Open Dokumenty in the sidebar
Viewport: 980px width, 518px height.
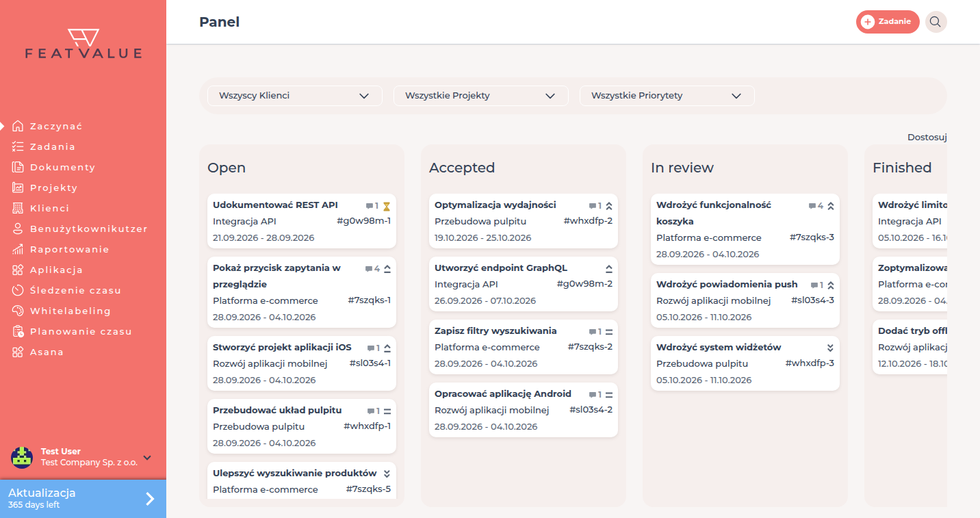tap(63, 167)
